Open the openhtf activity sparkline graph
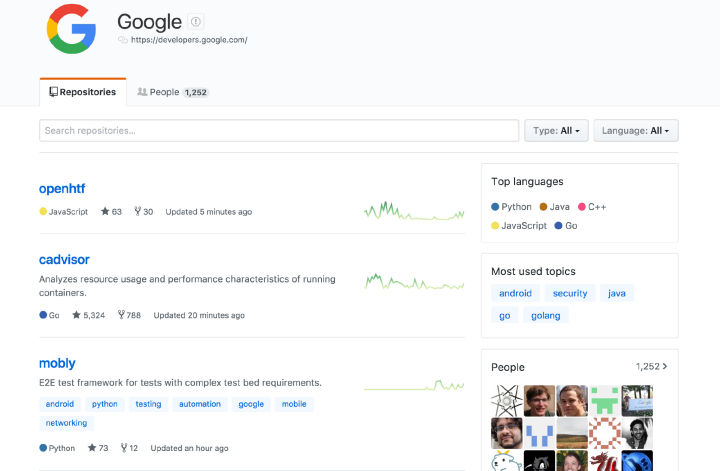This screenshot has height=471, width=720. pyautogui.click(x=414, y=211)
